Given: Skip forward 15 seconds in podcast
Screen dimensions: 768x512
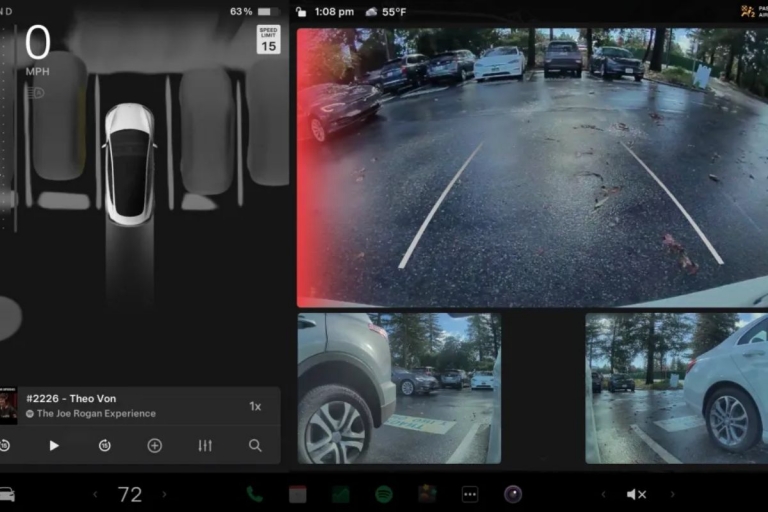Looking at the screenshot, I should 104,446.
